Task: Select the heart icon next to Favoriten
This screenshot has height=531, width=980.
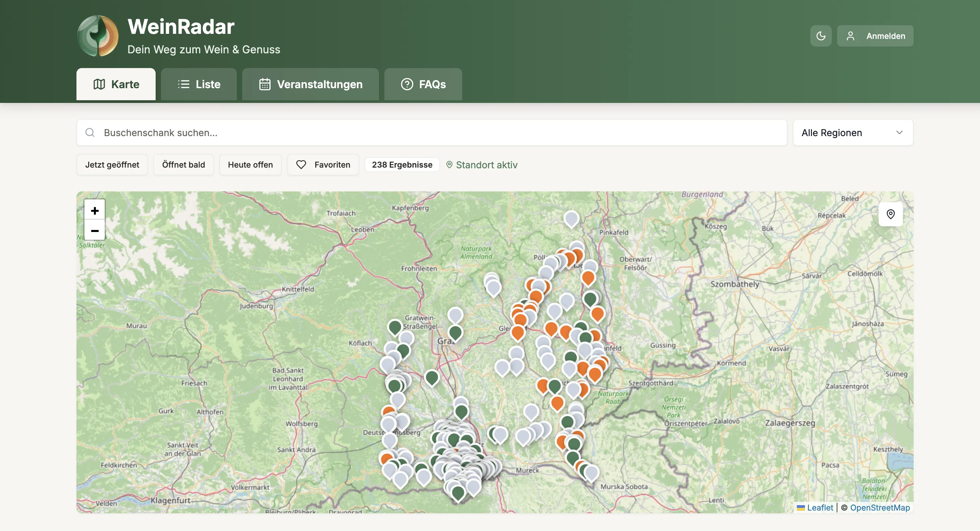Action: tap(301, 165)
